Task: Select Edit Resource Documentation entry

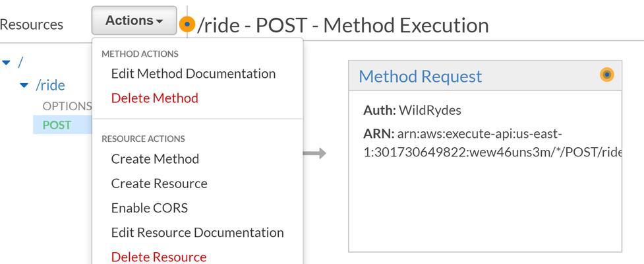Action: click(198, 232)
